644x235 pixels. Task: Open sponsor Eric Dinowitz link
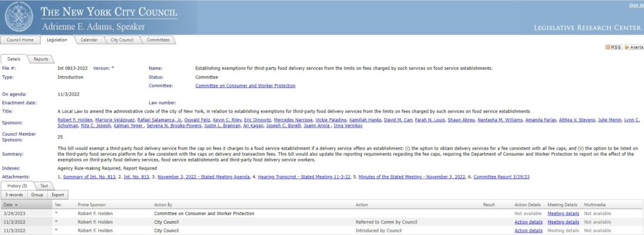[257, 120]
